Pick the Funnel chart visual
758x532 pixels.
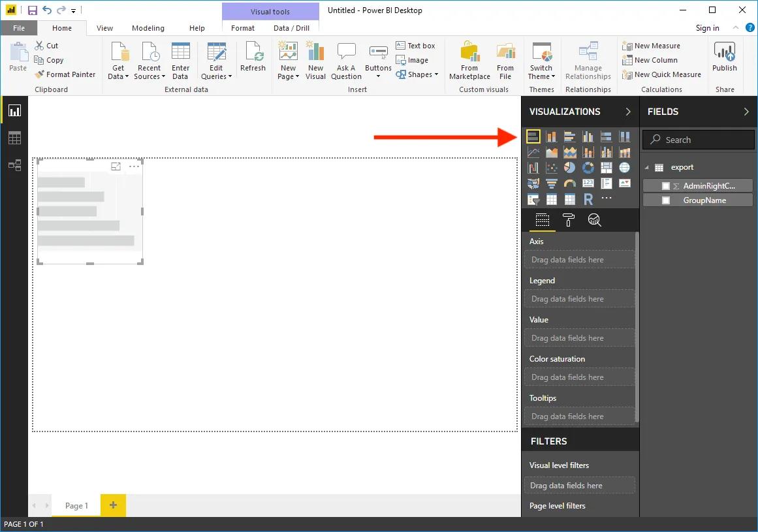(551, 183)
